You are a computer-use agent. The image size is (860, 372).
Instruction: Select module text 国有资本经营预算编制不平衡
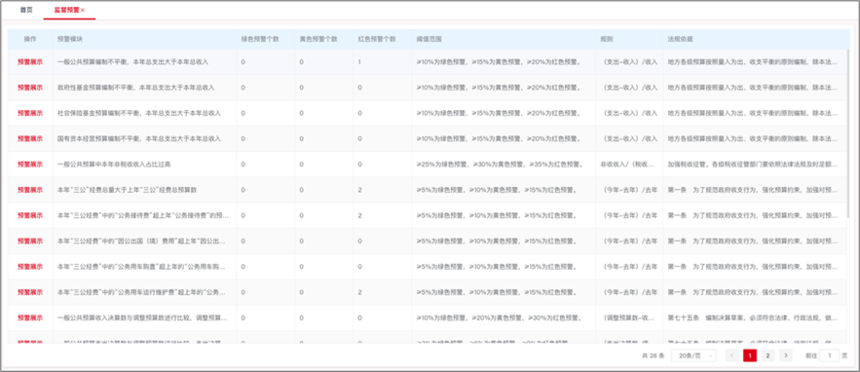tap(139, 139)
